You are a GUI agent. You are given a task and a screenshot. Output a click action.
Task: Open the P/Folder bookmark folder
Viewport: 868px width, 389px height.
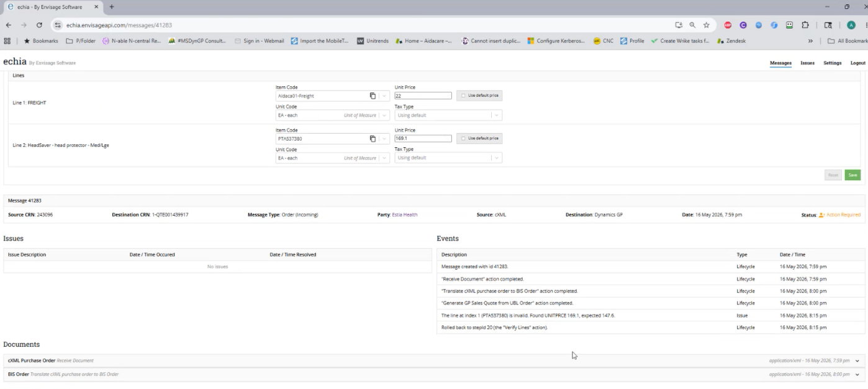pos(81,41)
